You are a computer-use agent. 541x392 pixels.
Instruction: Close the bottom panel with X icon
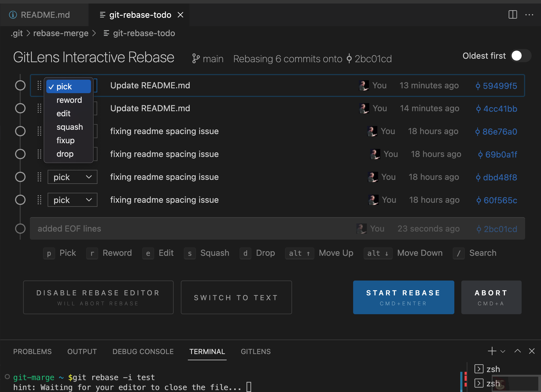pos(532,351)
